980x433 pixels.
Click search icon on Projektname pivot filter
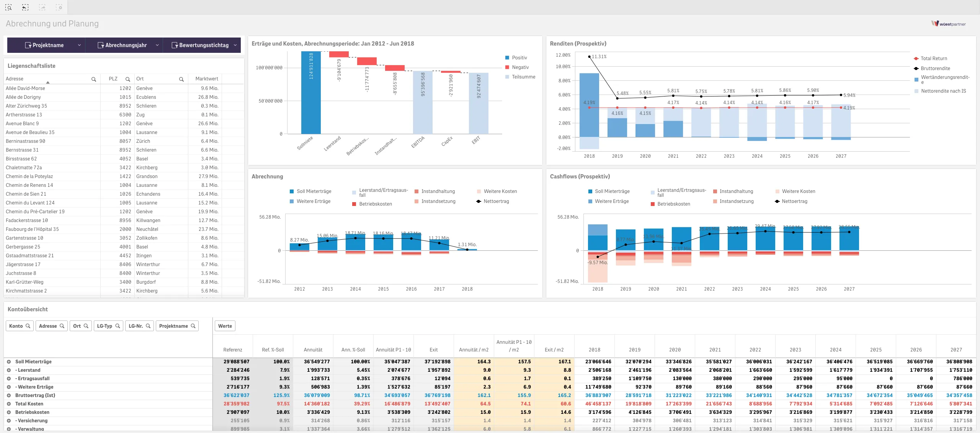(193, 326)
